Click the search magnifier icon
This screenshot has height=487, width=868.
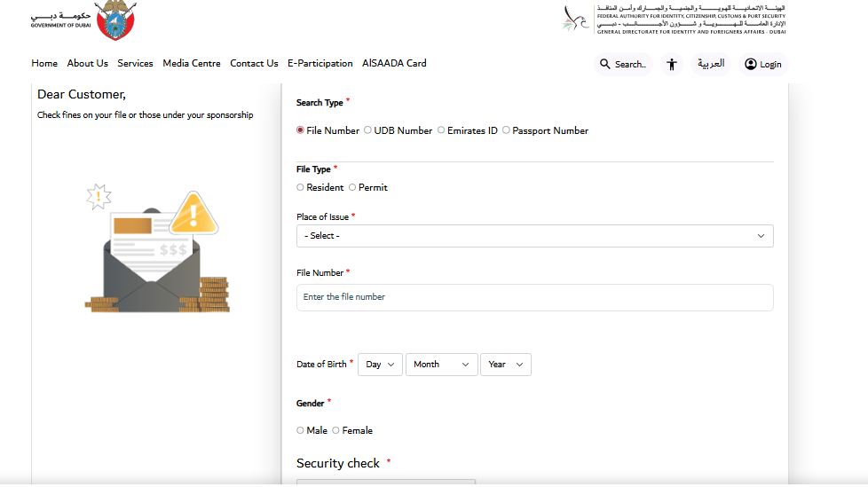pyautogui.click(x=605, y=64)
